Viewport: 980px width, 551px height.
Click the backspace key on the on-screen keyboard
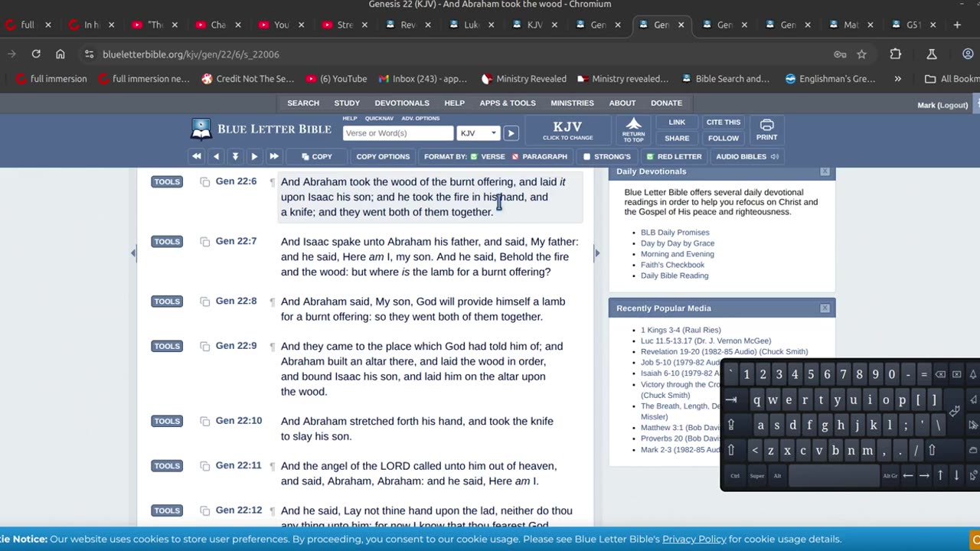click(940, 374)
